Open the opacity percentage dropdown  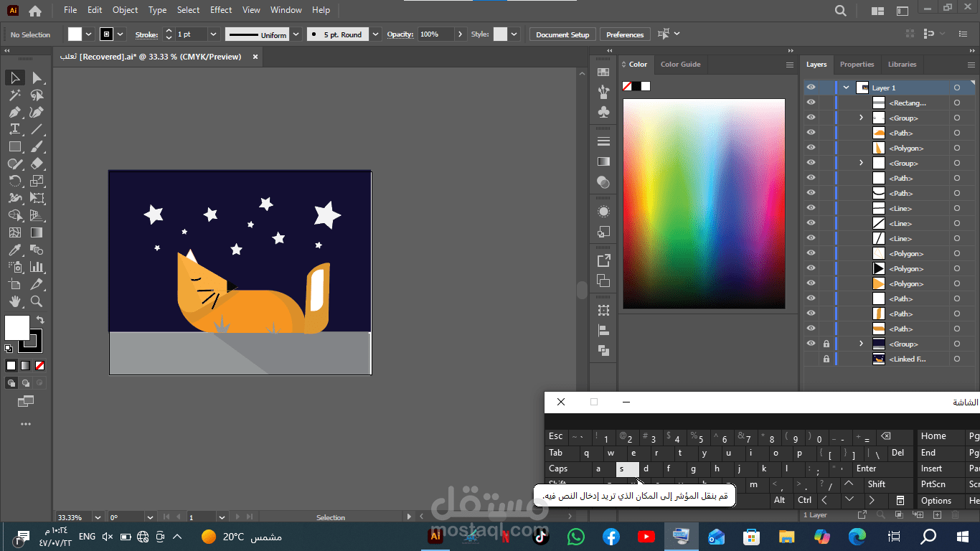[x=459, y=34]
